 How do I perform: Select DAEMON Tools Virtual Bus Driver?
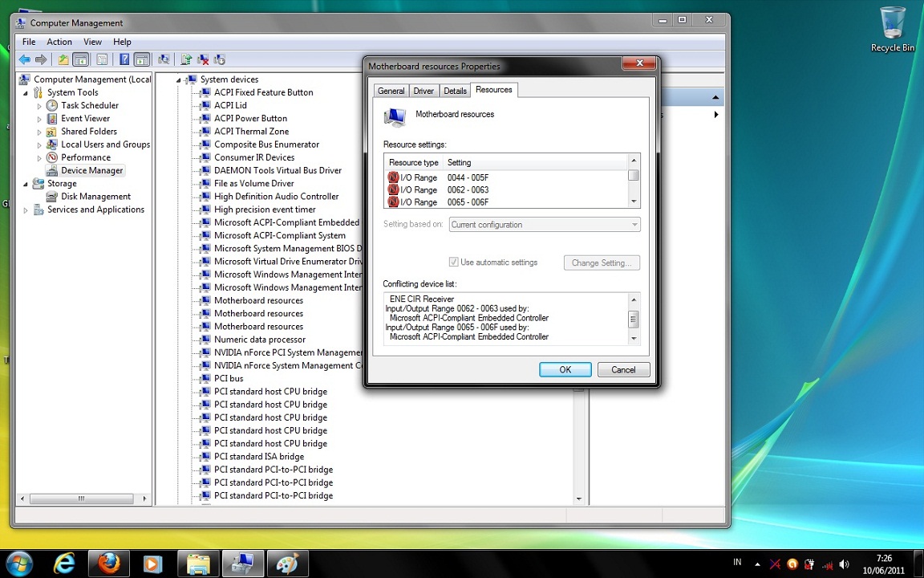[278, 170]
